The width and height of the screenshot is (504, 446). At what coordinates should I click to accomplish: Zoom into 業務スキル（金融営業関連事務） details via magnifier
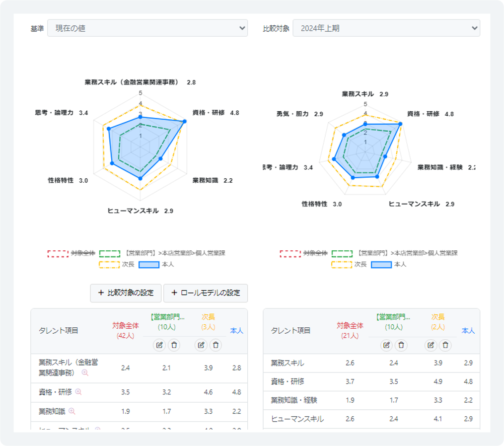(85, 372)
